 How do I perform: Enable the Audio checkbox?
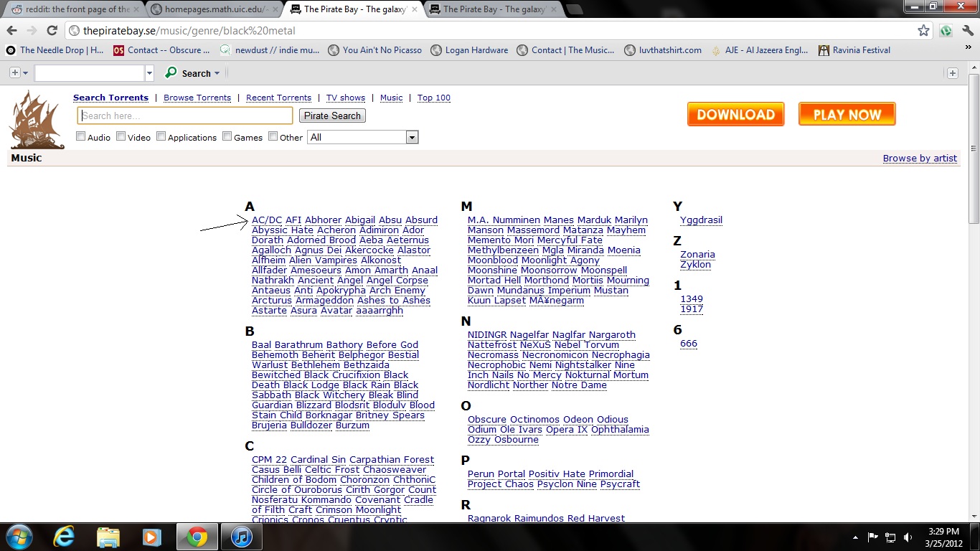click(81, 136)
